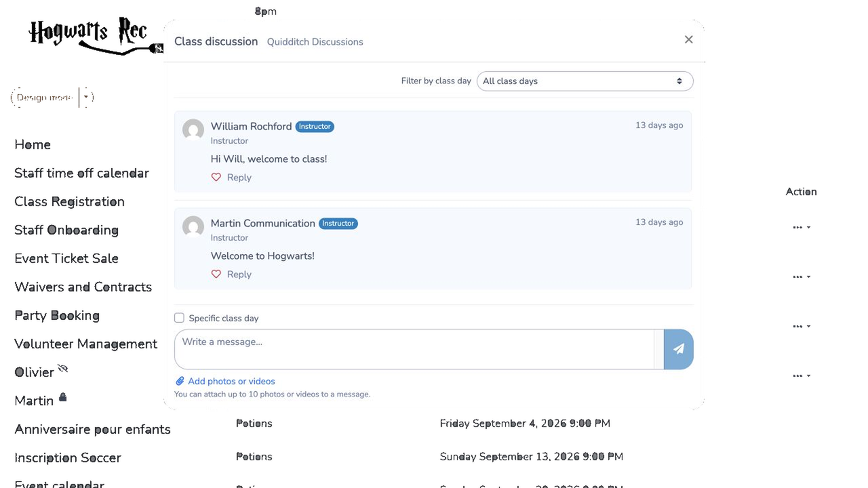Click the Hi Will, welcome to class message
868x488 pixels.
(x=269, y=159)
